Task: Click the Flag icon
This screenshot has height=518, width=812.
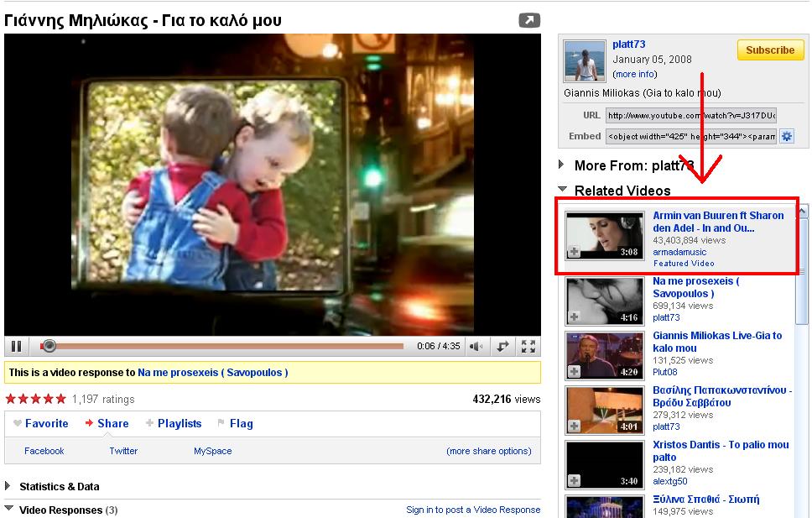Action: pyautogui.click(x=221, y=423)
